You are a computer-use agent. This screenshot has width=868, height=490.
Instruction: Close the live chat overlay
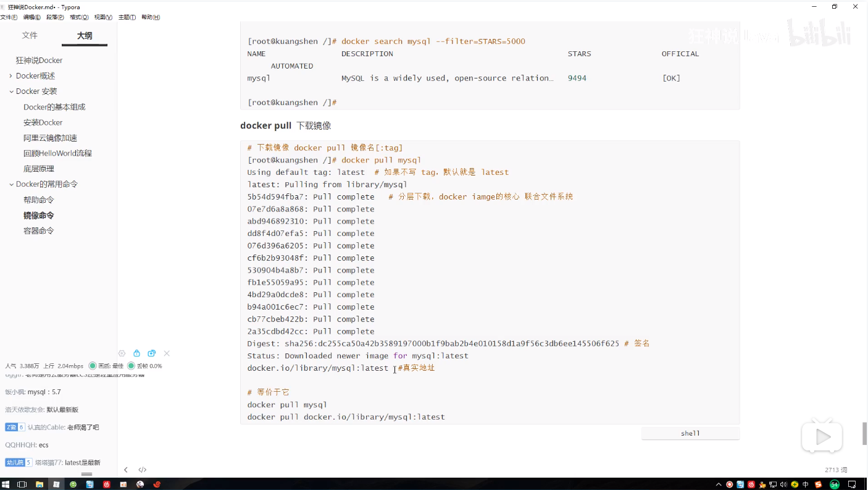click(x=167, y=353)
